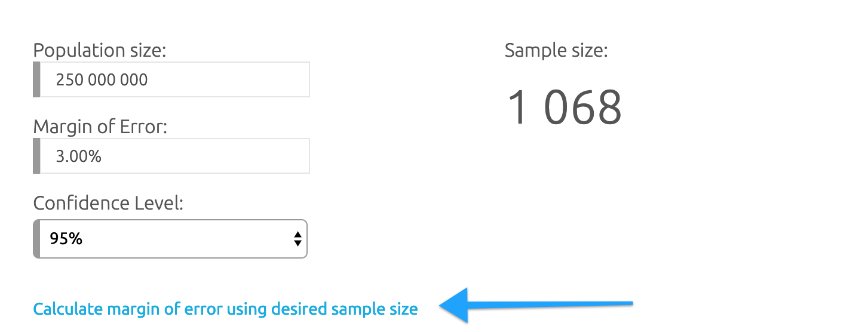Click the down arrow in Confidence Level selector
Viewport: 868px width, 332px height.
point(297,244)
